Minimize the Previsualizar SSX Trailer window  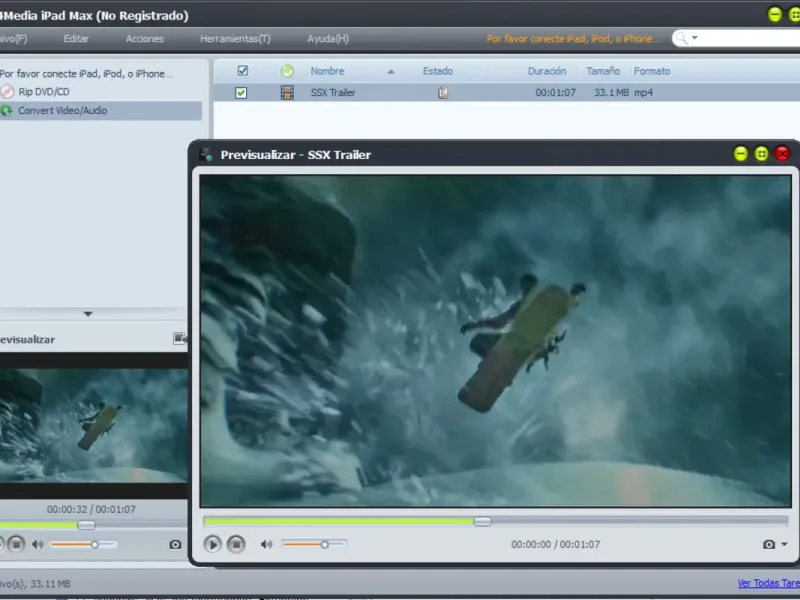coord(741,154)
